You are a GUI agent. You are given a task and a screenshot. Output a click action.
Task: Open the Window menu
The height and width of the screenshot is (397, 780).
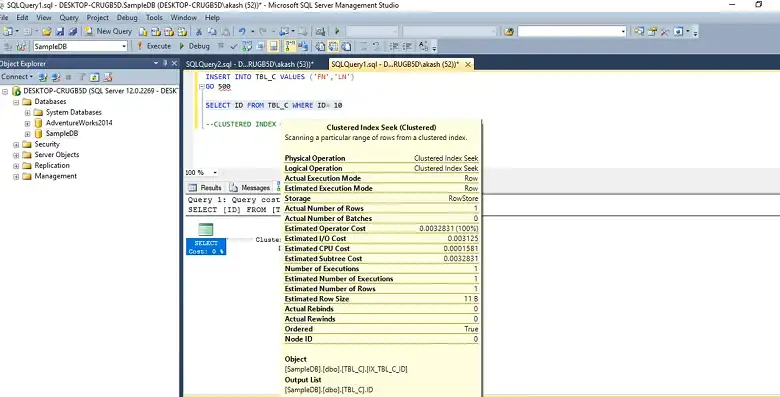(x=184, y=17)
